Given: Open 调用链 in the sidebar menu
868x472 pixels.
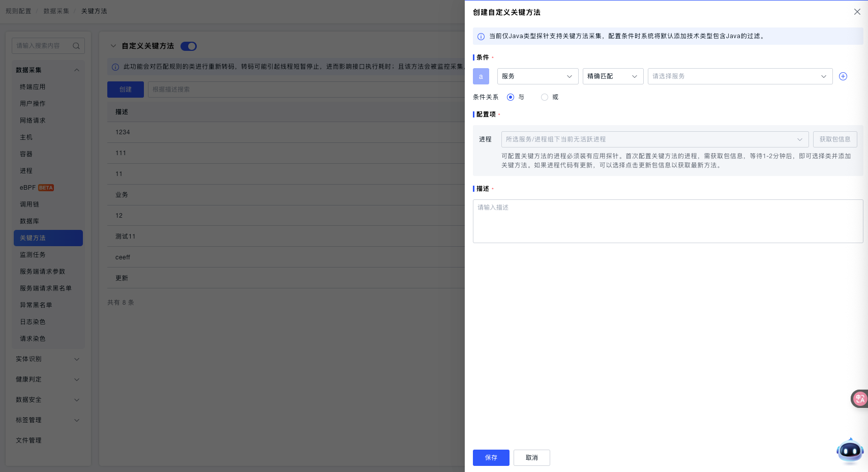Looking at the screenshot, I should click(29, 204).
